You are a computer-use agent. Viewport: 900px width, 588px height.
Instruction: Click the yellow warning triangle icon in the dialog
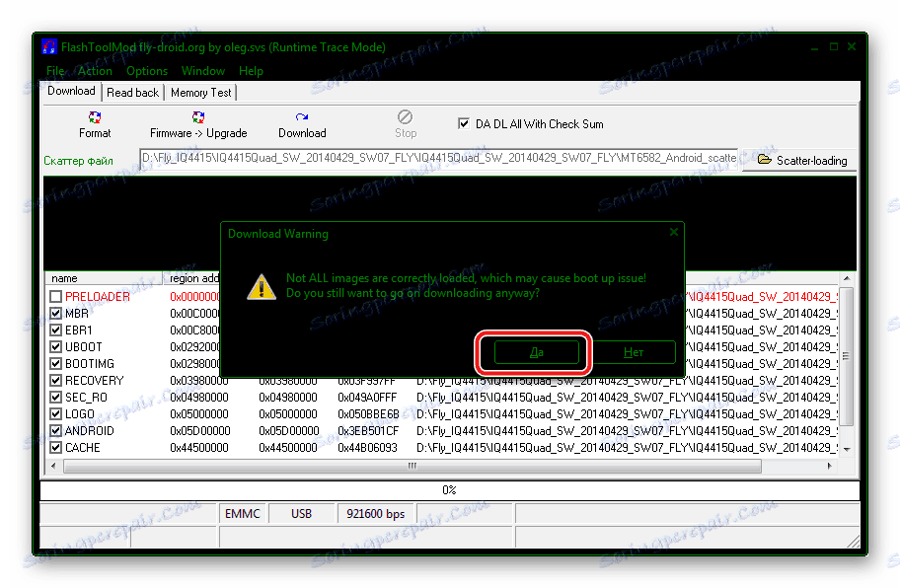click(262, 286)
